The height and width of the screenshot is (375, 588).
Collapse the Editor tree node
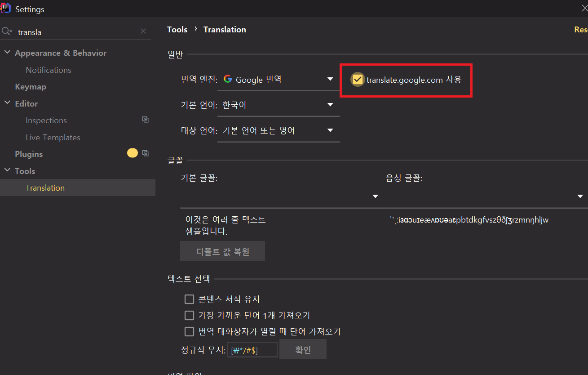coord(7,103)
